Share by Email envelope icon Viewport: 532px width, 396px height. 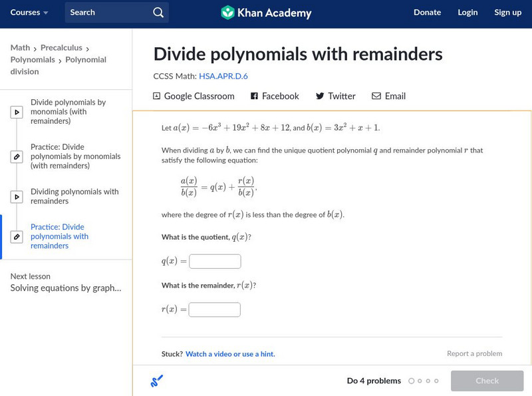pyautogui.click(x=376, y=97)
